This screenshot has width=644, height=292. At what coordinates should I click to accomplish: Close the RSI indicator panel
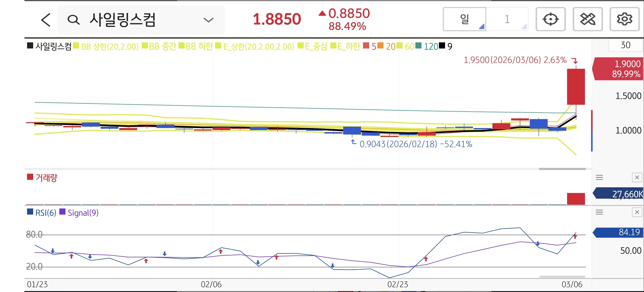tap(637, 212)
